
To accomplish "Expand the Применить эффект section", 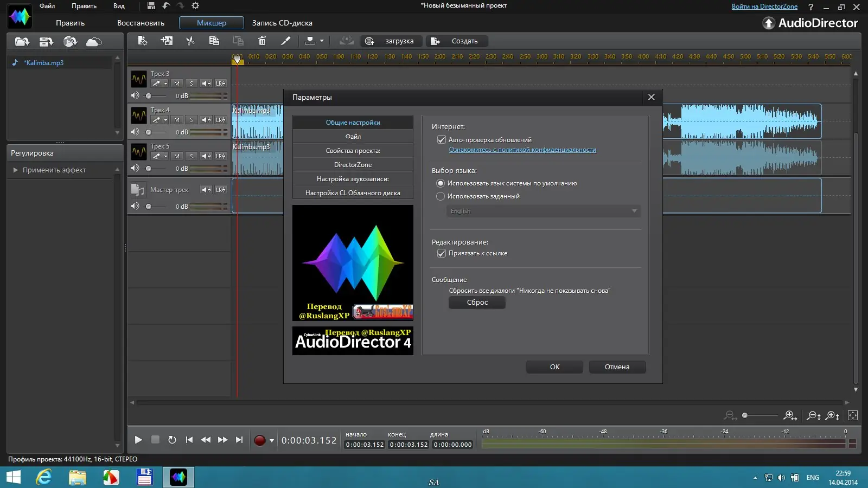I will click(16, 170).
